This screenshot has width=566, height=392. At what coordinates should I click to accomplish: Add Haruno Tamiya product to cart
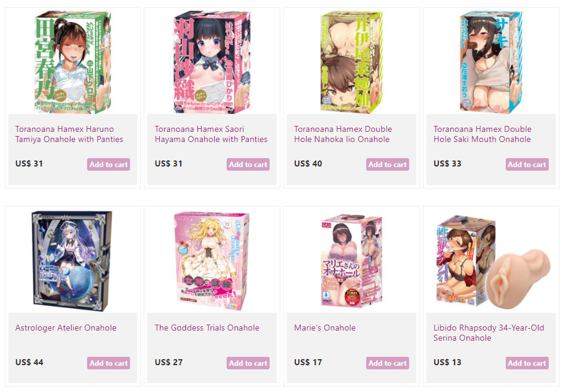[x=109, y=164]
